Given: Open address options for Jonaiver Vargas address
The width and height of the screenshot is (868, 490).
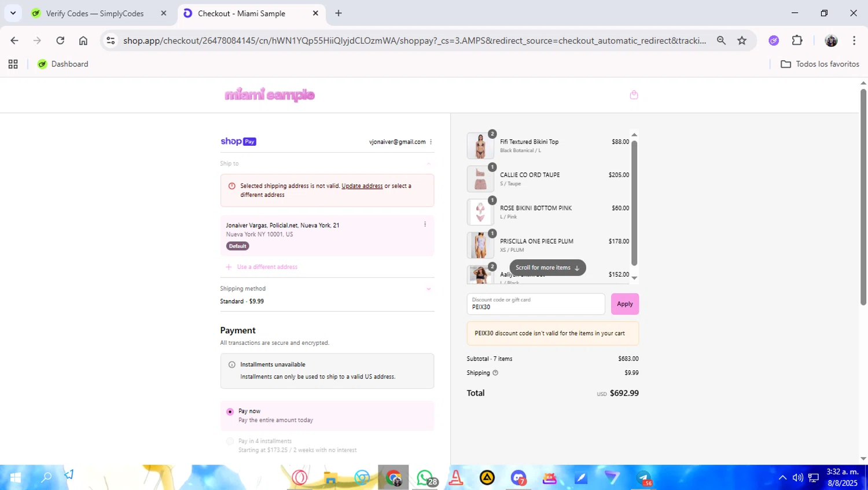Looking at the screenshot, I should tap(425, 224).
